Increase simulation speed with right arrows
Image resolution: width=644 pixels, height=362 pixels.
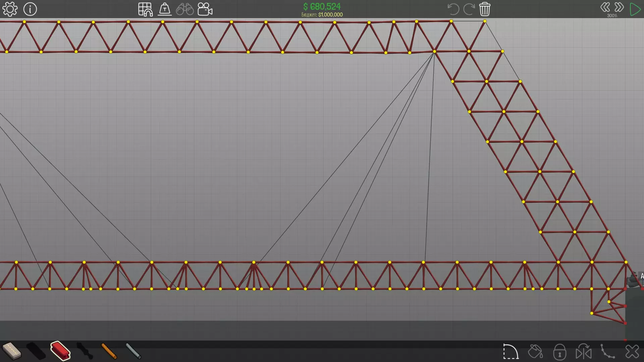[x=619, y=7]
